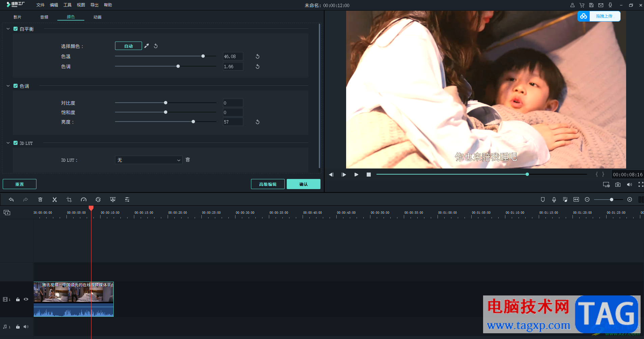Click the 对比度 contrast value field
This screenshot has height=339, width=644.
[x=233, y=103]
